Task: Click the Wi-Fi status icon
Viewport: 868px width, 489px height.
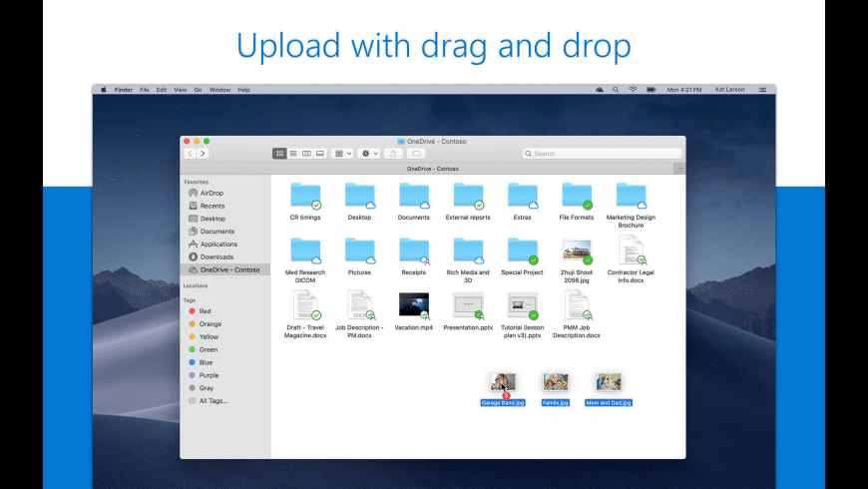Action: pyautogui.click(x=633, y=89)
